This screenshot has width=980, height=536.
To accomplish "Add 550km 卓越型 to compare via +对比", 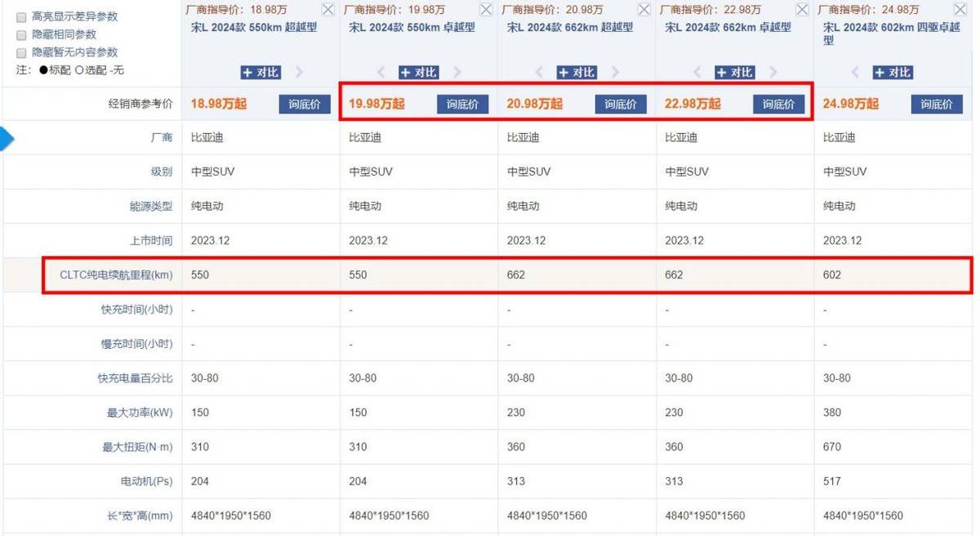I will point(419,73).
